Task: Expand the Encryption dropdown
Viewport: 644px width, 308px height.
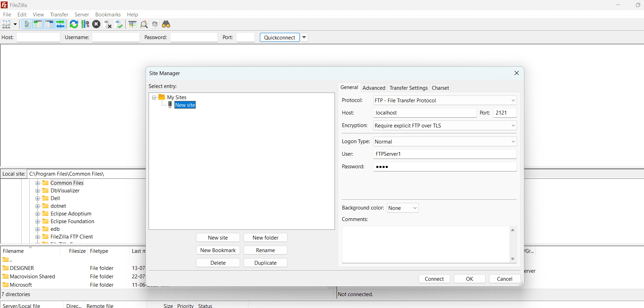Action: [x=444, y=126]
